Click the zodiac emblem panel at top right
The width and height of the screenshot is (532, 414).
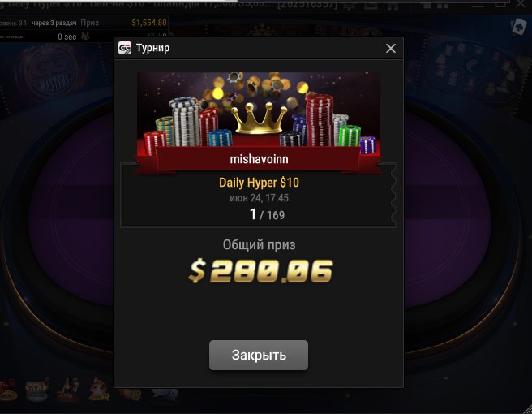(472, 70)
